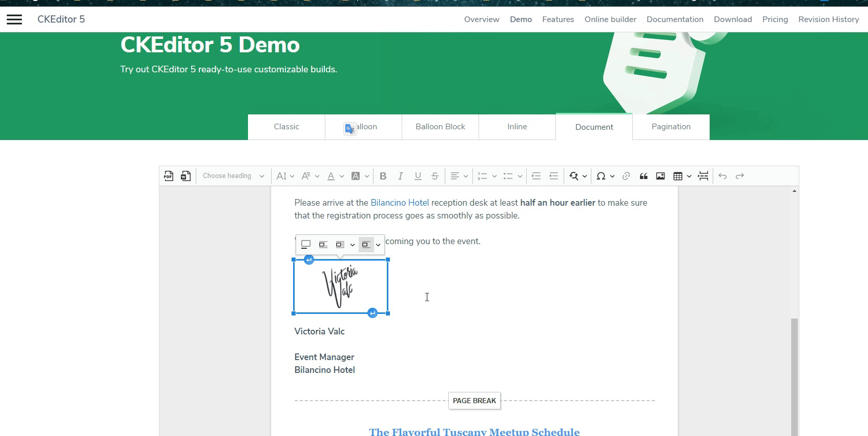This screenshot has width=868, height=436.
Task: Toggle italic formatting
Action: [401, 176]
